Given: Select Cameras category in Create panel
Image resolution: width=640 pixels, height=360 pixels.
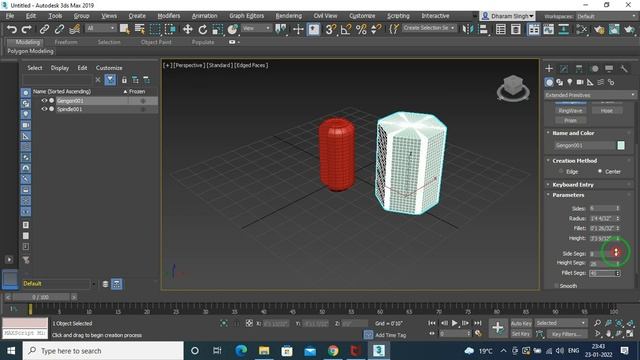Looking at the screenshot, I should point(580,82).
